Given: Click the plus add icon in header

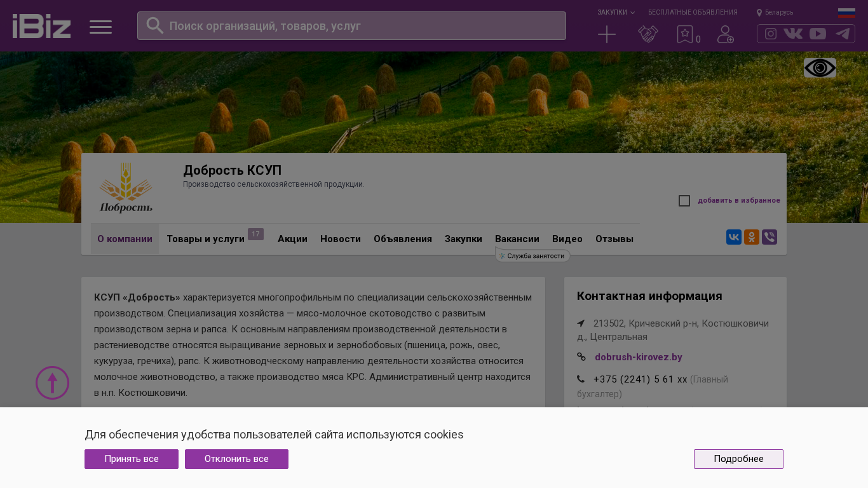Looking at the screenshot, I should click(x=607, y=34).
